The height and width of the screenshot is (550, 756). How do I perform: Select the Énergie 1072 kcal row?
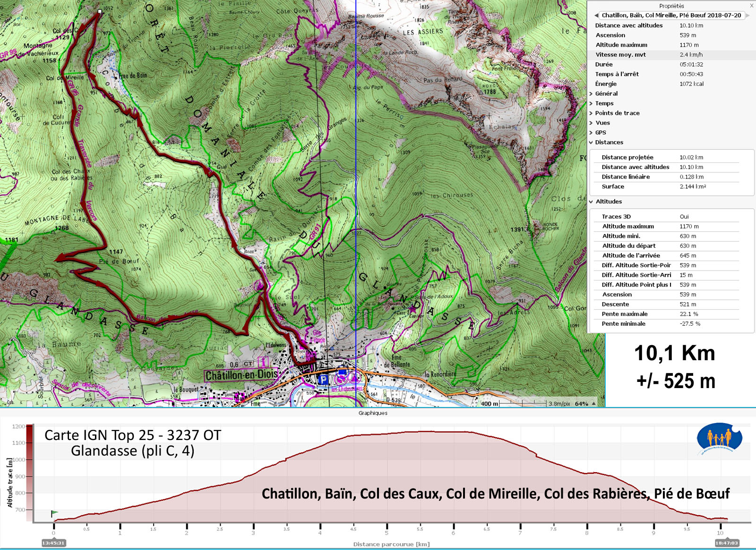671,84
